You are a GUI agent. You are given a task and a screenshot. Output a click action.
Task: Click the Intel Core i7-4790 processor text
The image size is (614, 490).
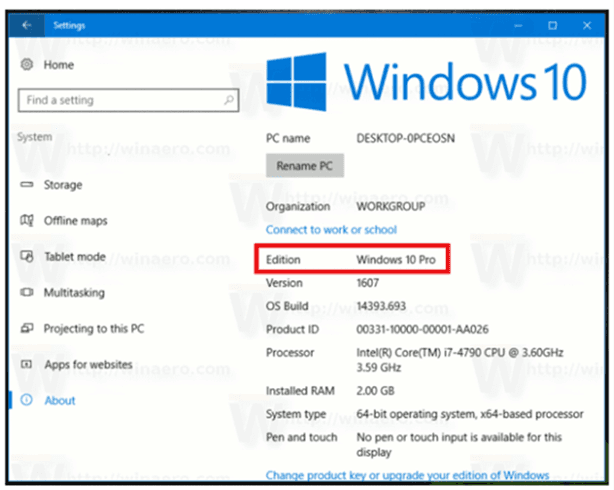(460, 360)
